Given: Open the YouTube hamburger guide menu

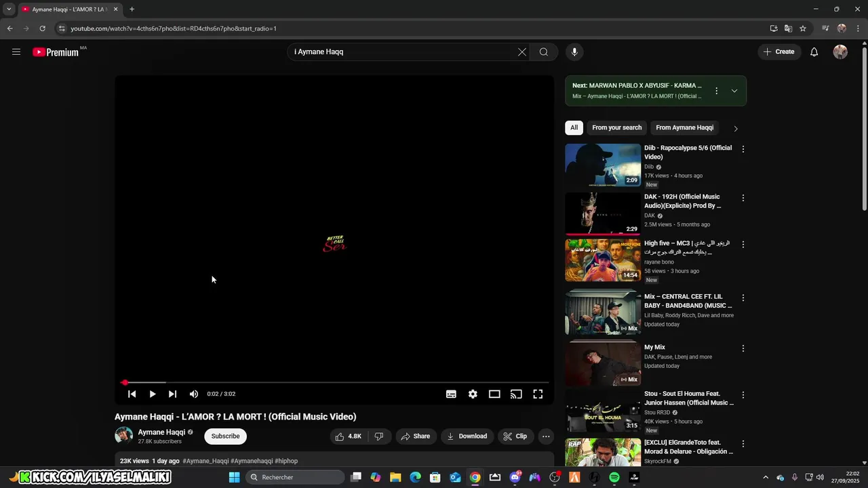Looking at the screenshot, I should pos(16,52).
